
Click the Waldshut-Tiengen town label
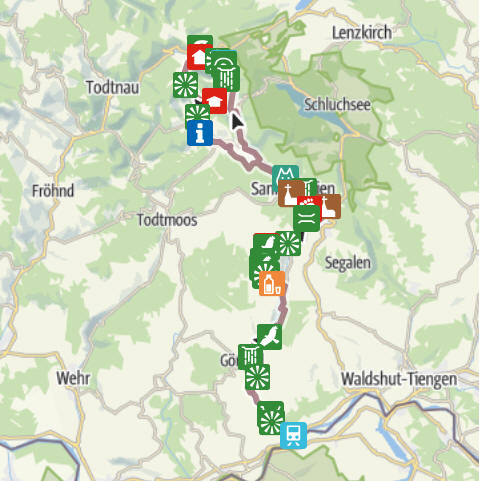point(399,379)
